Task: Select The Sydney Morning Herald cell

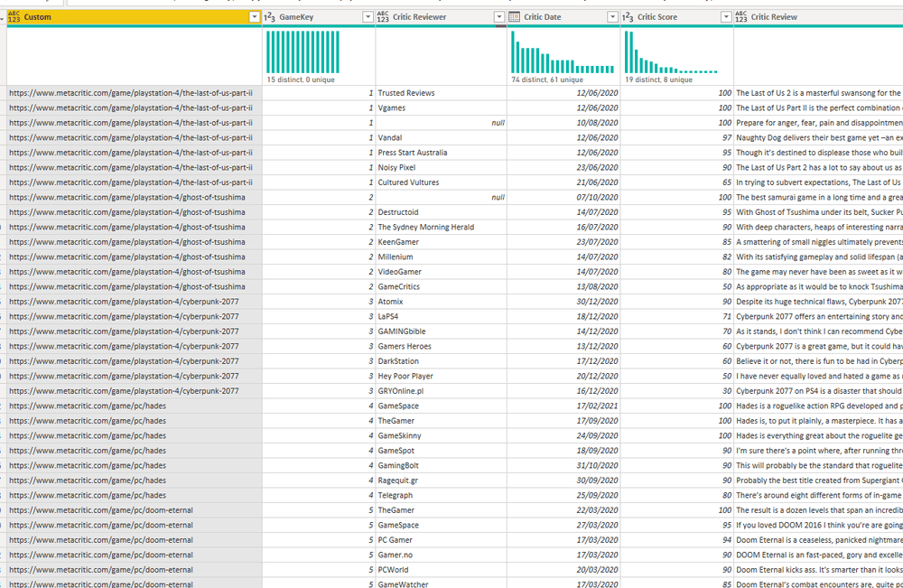Action: (442, 228)
